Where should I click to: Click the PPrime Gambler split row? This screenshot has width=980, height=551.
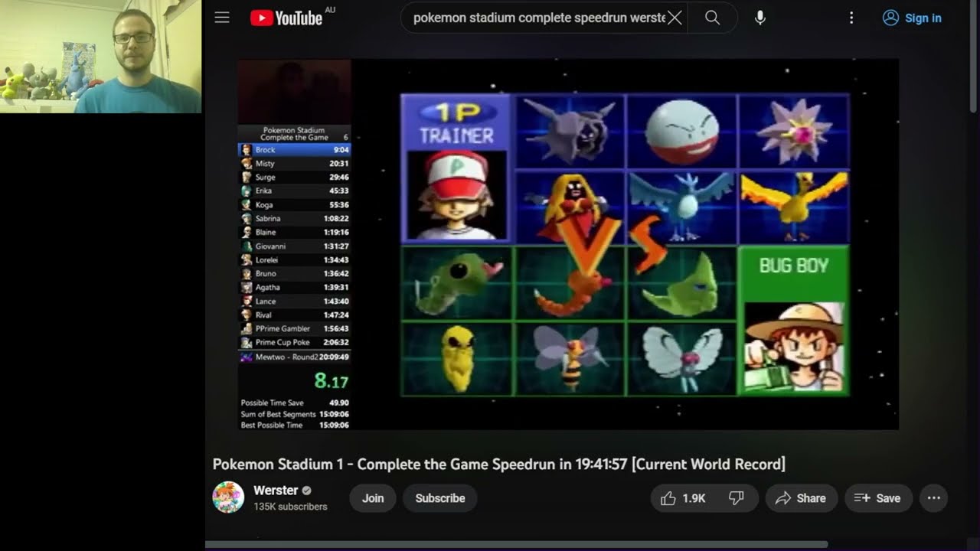point(295,329)
